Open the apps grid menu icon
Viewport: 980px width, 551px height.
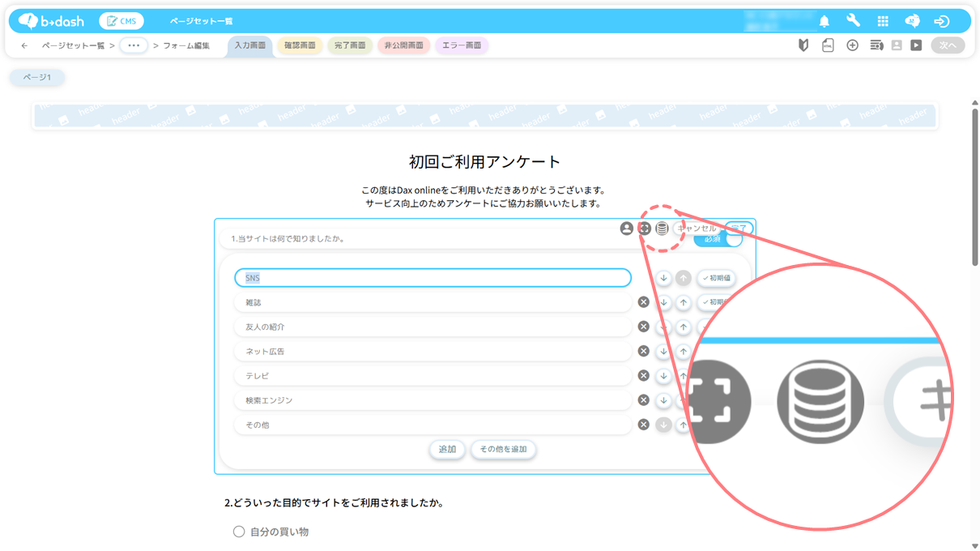883,21
